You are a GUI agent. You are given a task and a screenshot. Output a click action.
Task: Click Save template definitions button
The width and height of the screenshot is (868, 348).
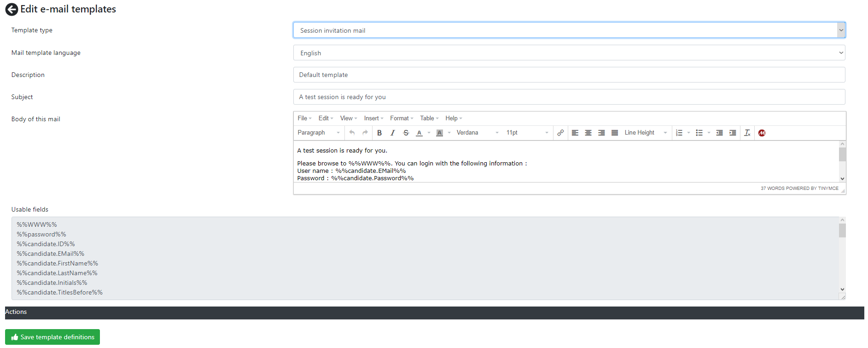(52, 337)
